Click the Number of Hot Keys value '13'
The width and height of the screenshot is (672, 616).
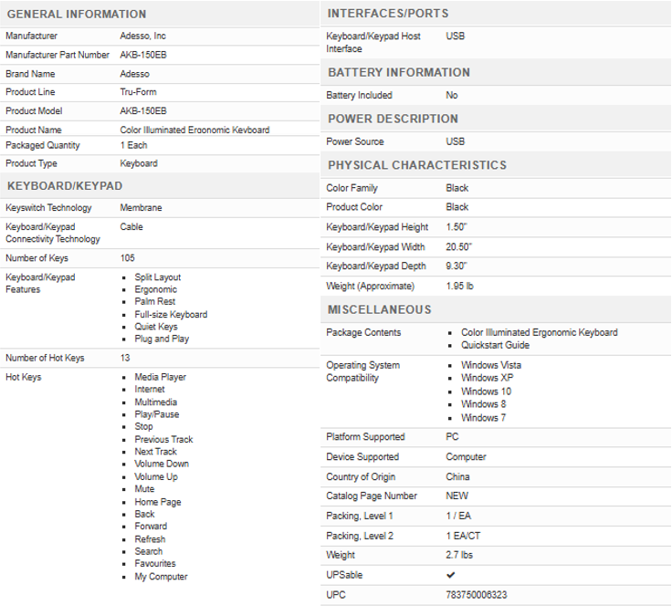coord(125,358)
